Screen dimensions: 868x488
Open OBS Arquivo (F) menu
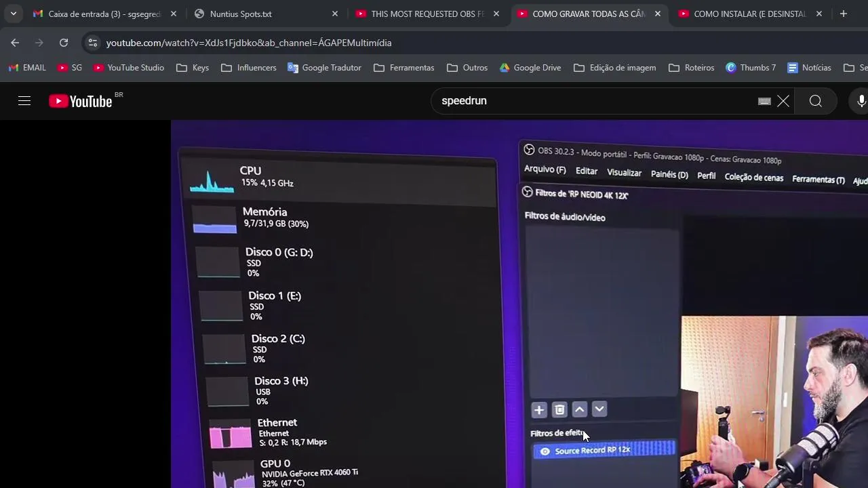[x=545, y=169]
